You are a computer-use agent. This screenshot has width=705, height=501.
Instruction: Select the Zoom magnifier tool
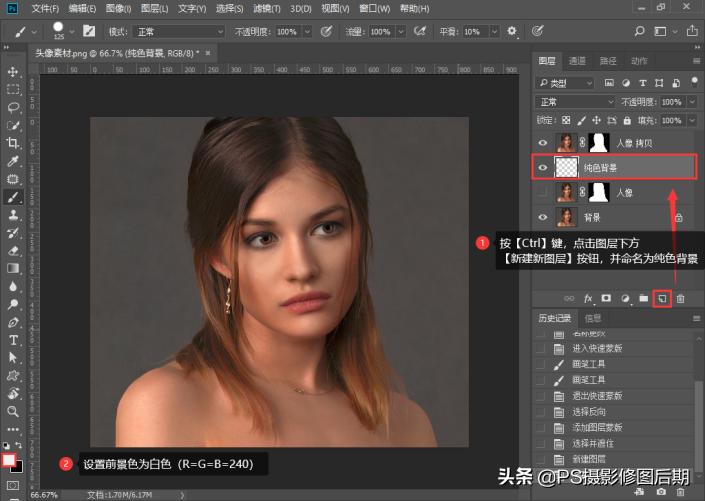[x=14, y=411]
